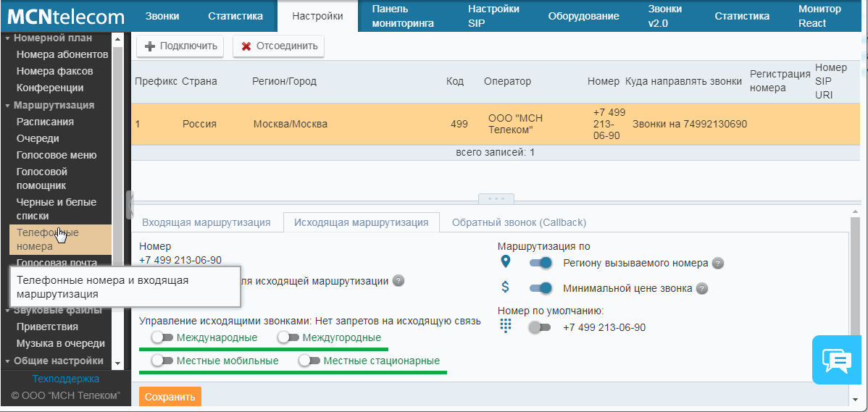The image size is (868, 412).
Task: Click the location pin routing icon
Action: point(506,262)
